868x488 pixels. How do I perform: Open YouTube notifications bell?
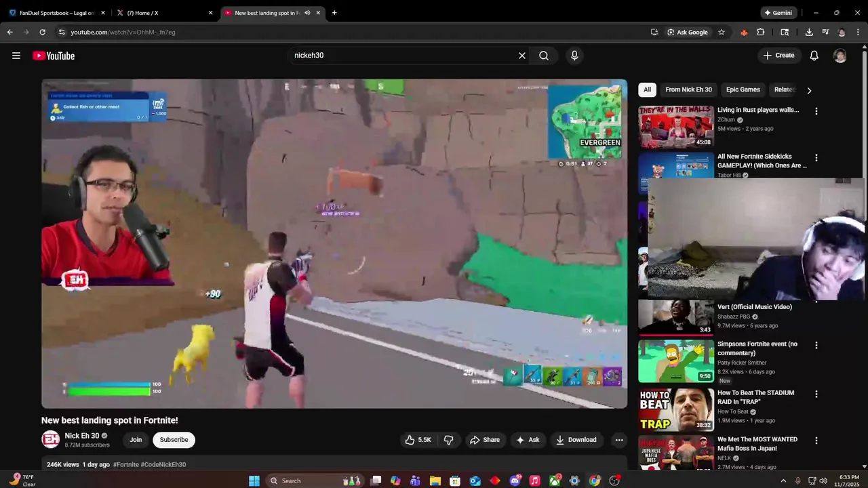pyautogui.click(x=814, y=56)
